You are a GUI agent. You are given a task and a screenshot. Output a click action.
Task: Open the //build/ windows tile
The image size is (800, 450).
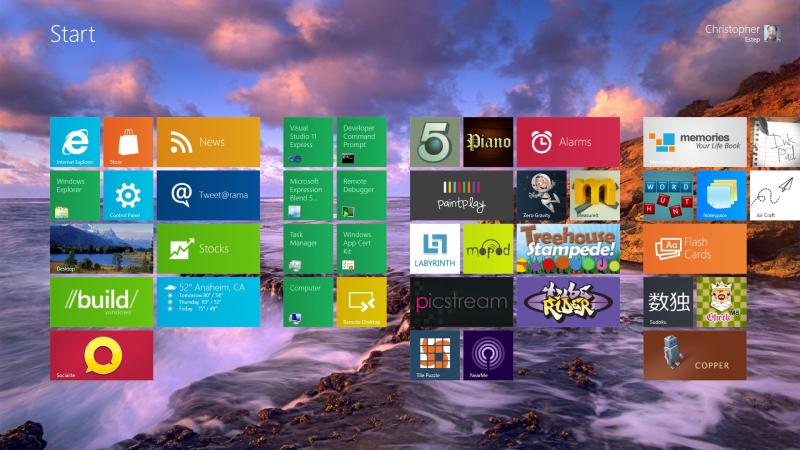[x=102, y=302]
